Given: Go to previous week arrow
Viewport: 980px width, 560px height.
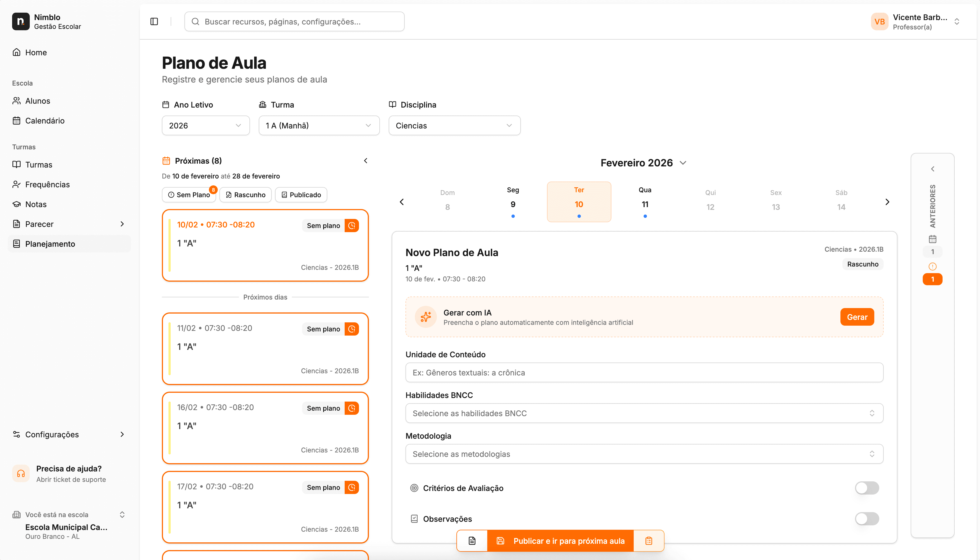Looking at the screenshot, I should pos(401,202).
